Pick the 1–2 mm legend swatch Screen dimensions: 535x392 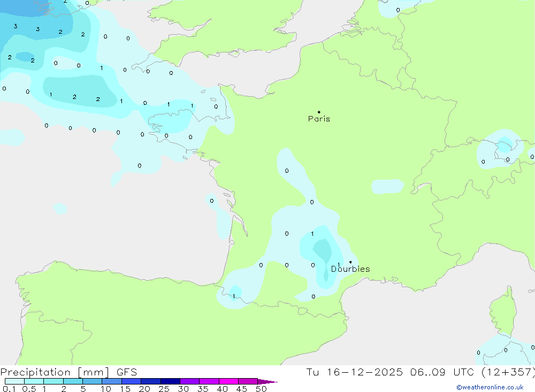pyautogui.click(x=53, y=381)
